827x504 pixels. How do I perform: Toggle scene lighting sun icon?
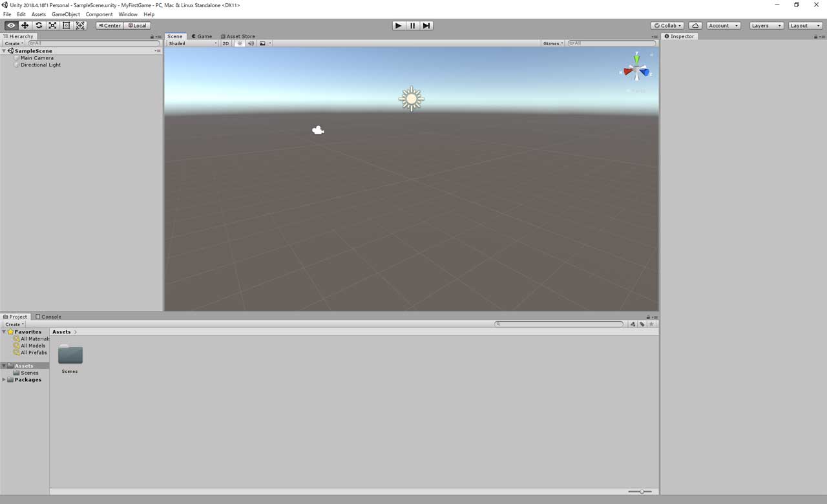pyautogui.click(x=240, y=43)
